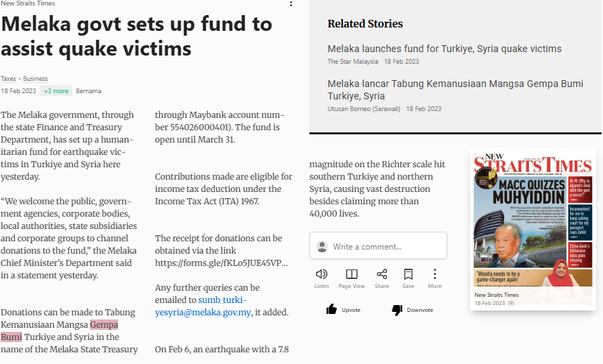
Task: Select the Taxes topic tag
Action: 8,79
